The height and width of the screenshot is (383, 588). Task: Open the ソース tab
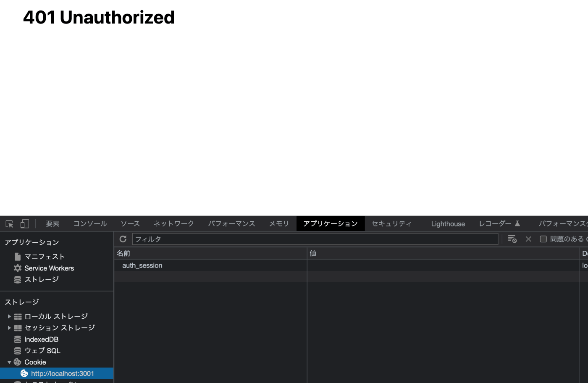pos(130,224)
